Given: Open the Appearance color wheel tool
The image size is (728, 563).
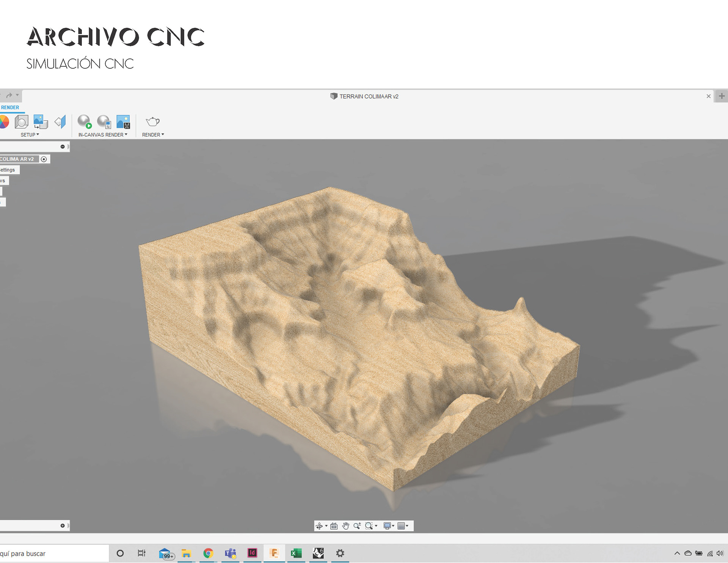Looking at the screenshot, I should [4, 122].
